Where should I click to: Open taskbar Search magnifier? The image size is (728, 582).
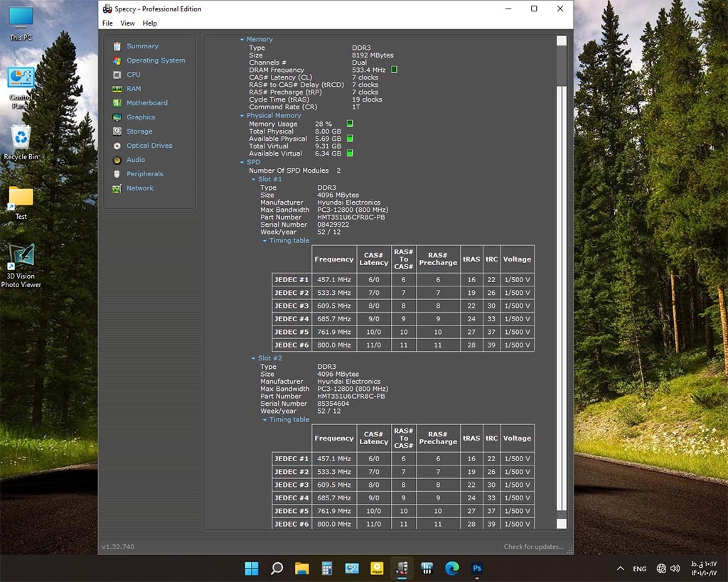pyautogui.click(x=277, y=568)
